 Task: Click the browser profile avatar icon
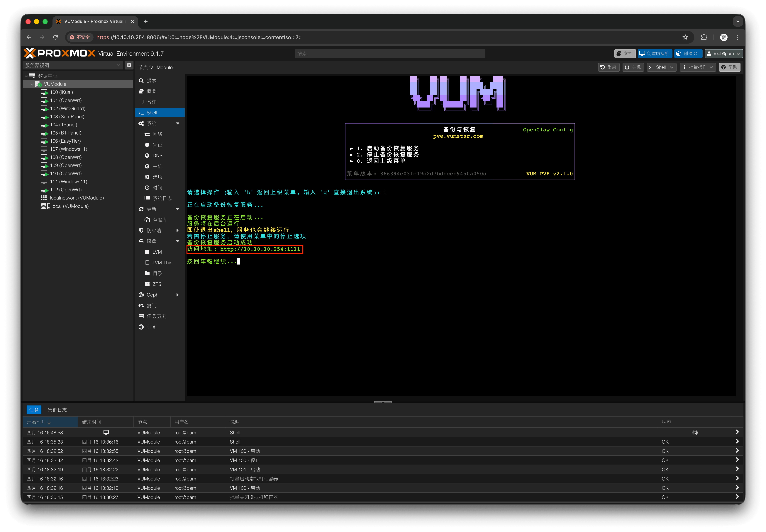point(723,37)
